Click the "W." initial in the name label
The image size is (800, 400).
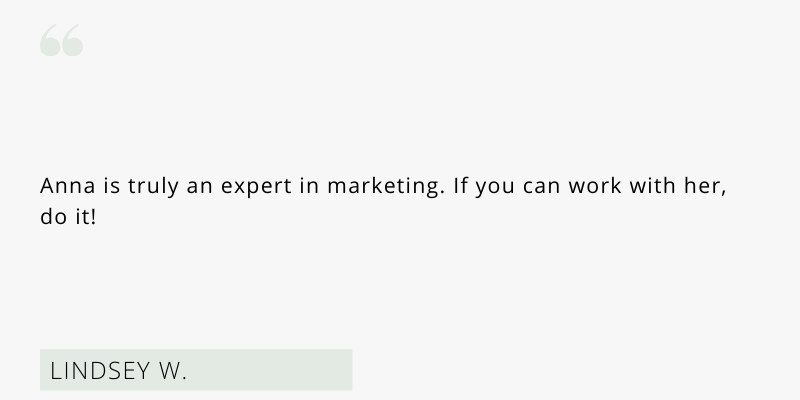pos(173,371)
